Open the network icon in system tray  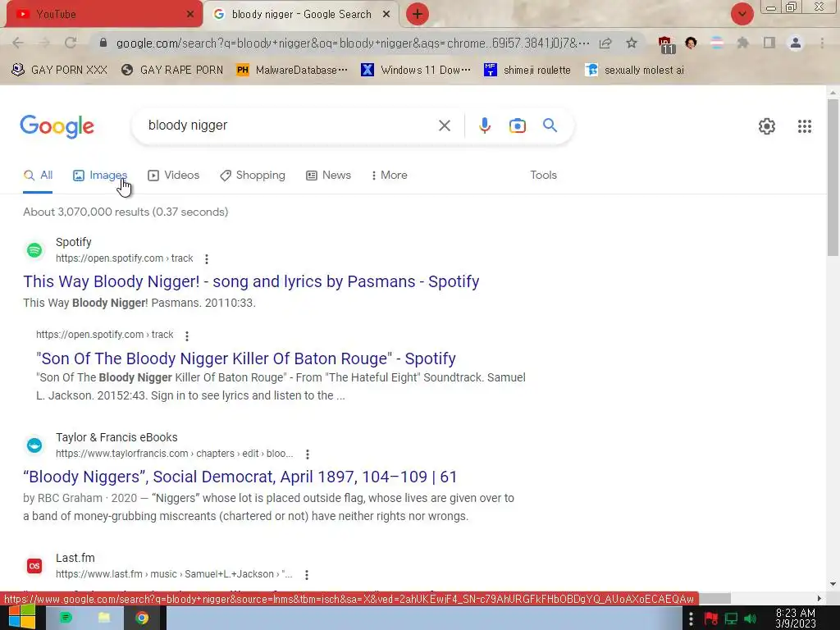[x=731, y=619]
